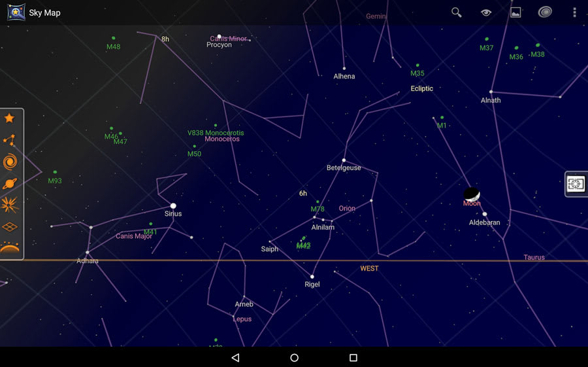Viewport: 588px width, 367px height.
Task: Tap the Android home button
Action: pyautogui.click(x=295, y=358)
